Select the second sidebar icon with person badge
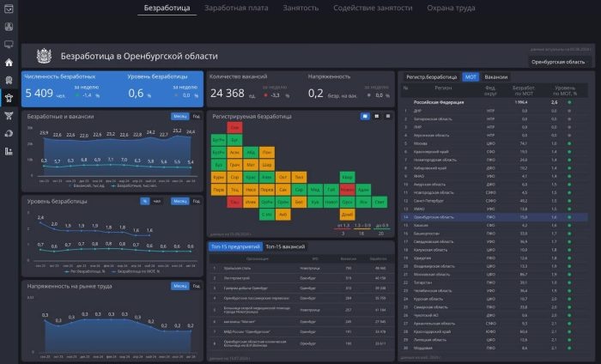The image size is (601, 364). point(9,27)
